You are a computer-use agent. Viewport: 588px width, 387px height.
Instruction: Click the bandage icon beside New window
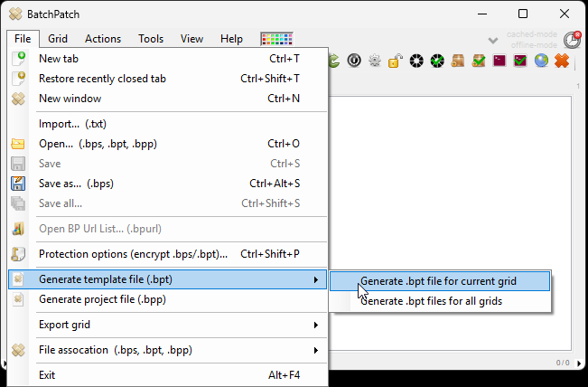pos(18,99)
